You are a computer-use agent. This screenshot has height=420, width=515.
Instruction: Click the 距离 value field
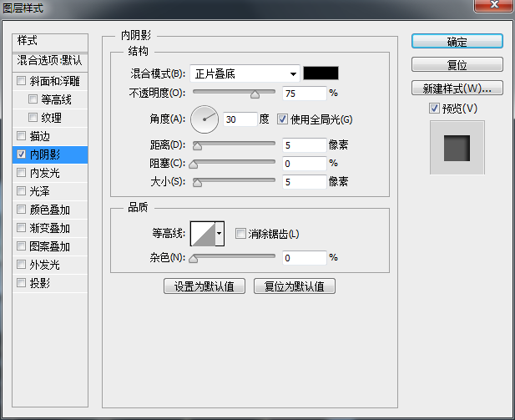pos(305,145)
